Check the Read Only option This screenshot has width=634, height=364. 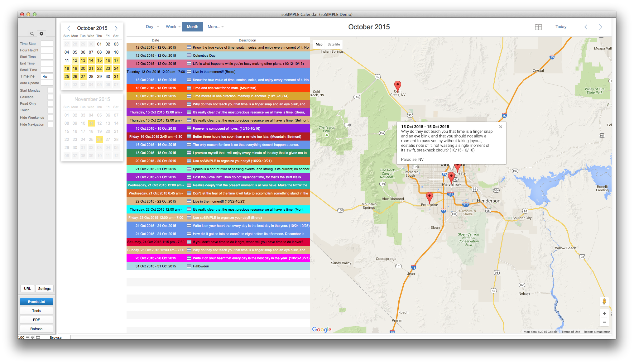pos(50,103)
